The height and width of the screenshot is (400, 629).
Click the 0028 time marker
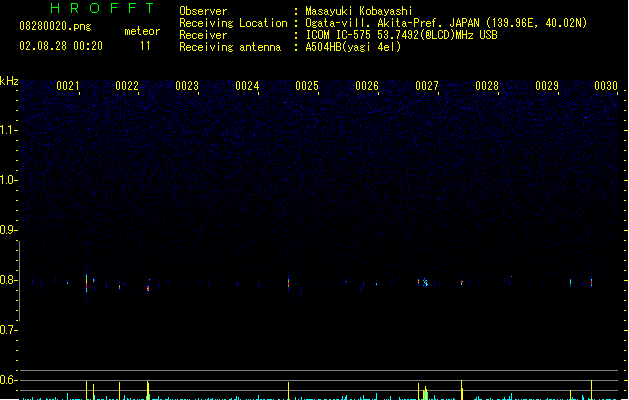click(487, 86)
